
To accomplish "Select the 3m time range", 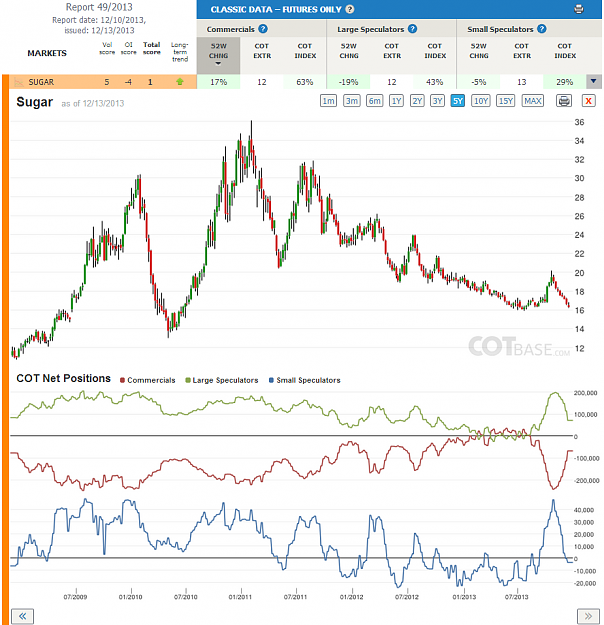I will 351,101.
